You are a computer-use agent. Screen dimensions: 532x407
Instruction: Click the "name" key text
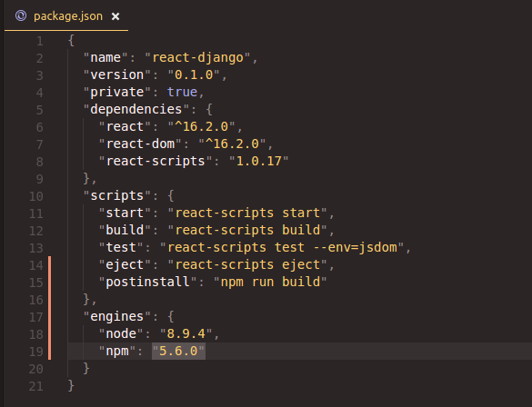click(105, 57)
